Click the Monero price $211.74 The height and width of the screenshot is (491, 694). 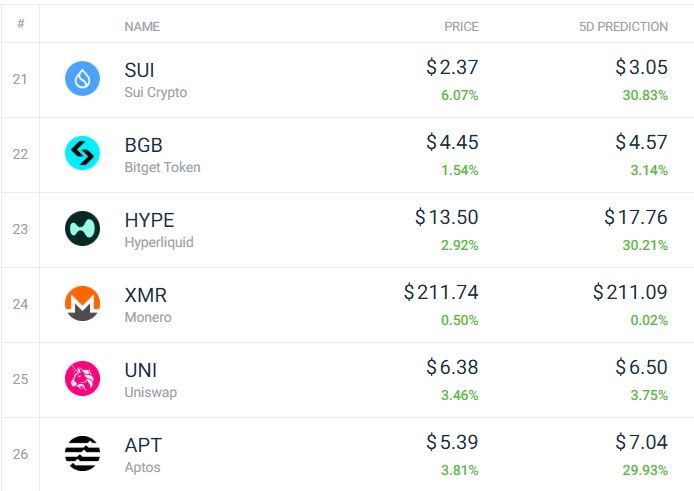[x=441, y=292]
